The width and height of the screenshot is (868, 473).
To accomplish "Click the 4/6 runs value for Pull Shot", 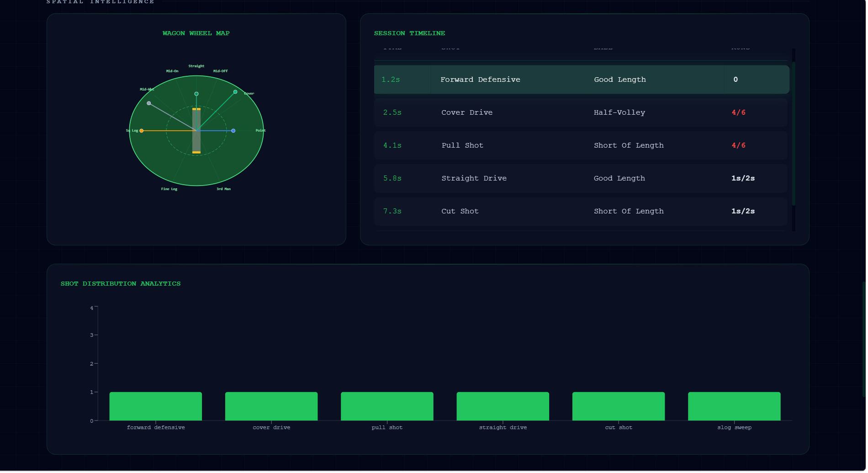I will (738, 145).
